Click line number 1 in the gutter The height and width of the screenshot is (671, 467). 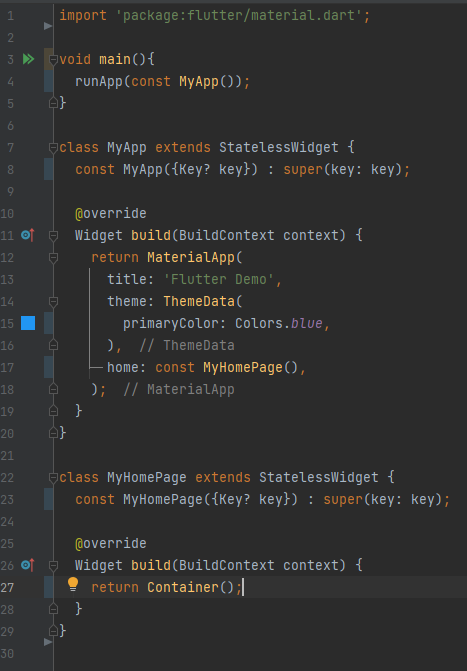coord(11,16)
